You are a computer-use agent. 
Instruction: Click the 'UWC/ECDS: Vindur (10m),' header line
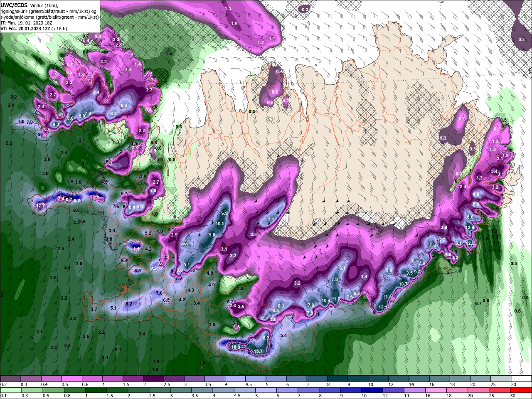pyautogui.click(x=30, y=5)
